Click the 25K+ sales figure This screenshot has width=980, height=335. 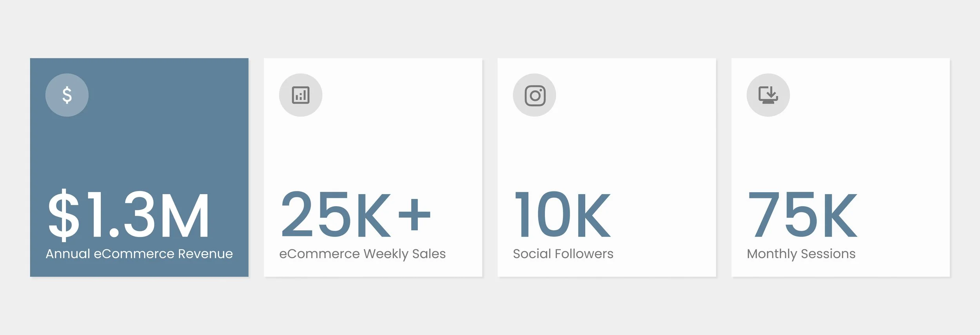(x=356, y=215)
